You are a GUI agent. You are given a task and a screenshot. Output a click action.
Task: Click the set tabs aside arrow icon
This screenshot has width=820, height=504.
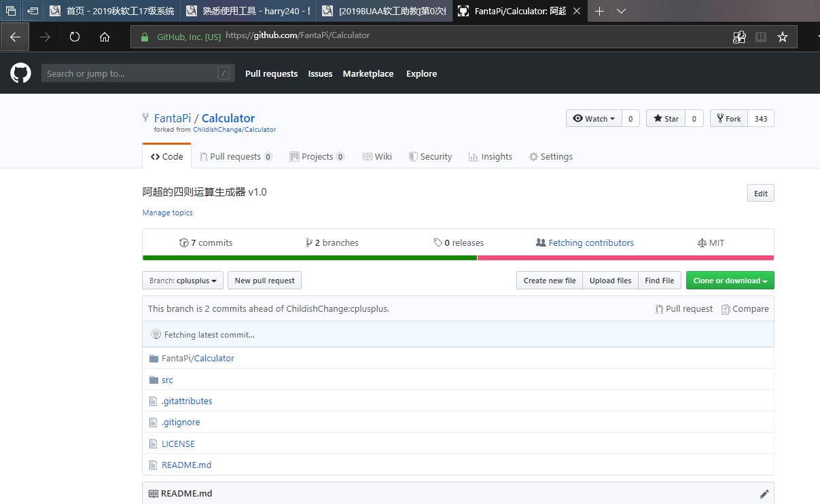33,11
